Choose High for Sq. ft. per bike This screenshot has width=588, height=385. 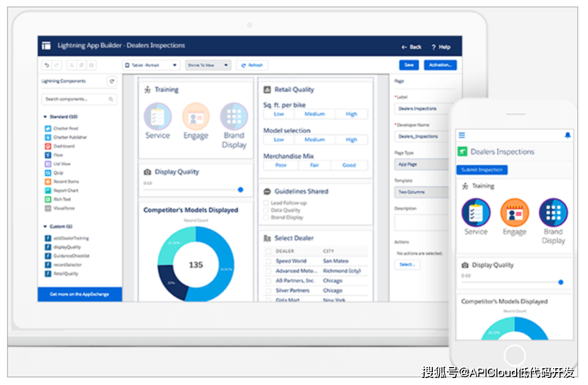pyautogui.click(x=351, y=114)
